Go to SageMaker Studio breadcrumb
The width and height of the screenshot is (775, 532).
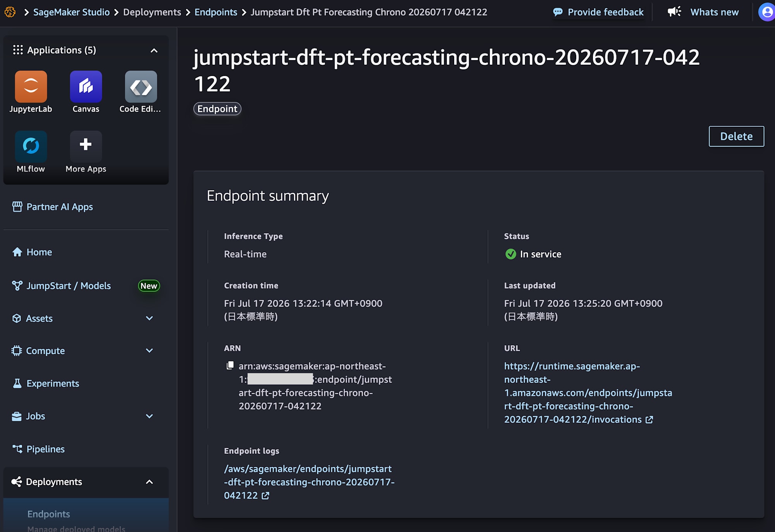pos(71,12)
